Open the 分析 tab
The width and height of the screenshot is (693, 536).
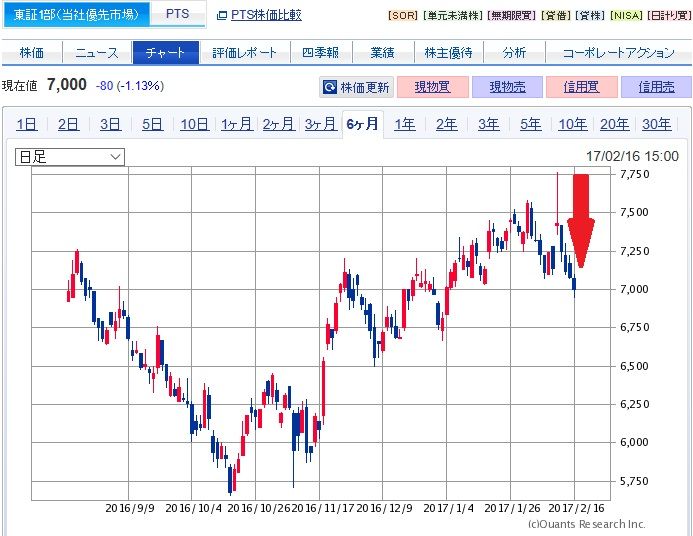coord(514,53)
